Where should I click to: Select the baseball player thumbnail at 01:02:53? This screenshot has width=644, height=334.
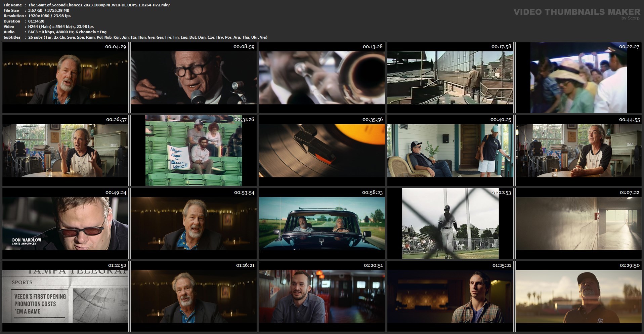click(x=450, y=223)
